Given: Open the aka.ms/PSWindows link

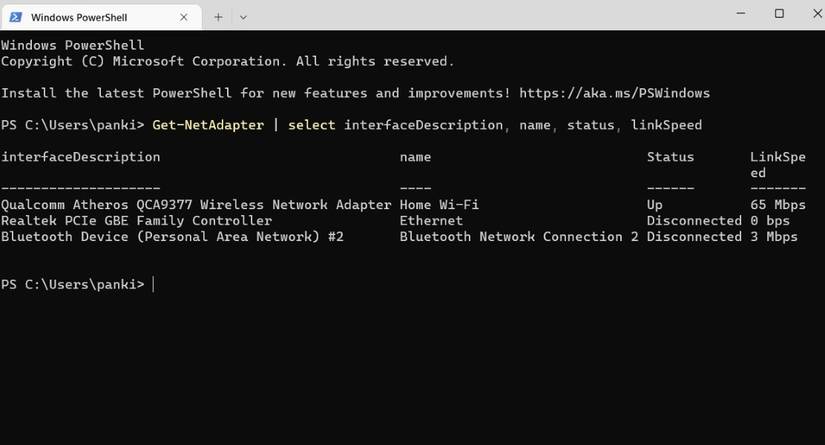Looking at the screenshot, I should point(614,93).
